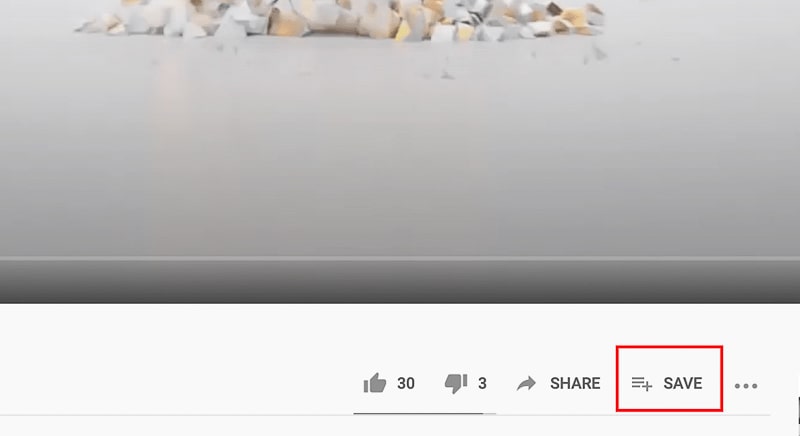Click the SHARE button label

(575, 383)
